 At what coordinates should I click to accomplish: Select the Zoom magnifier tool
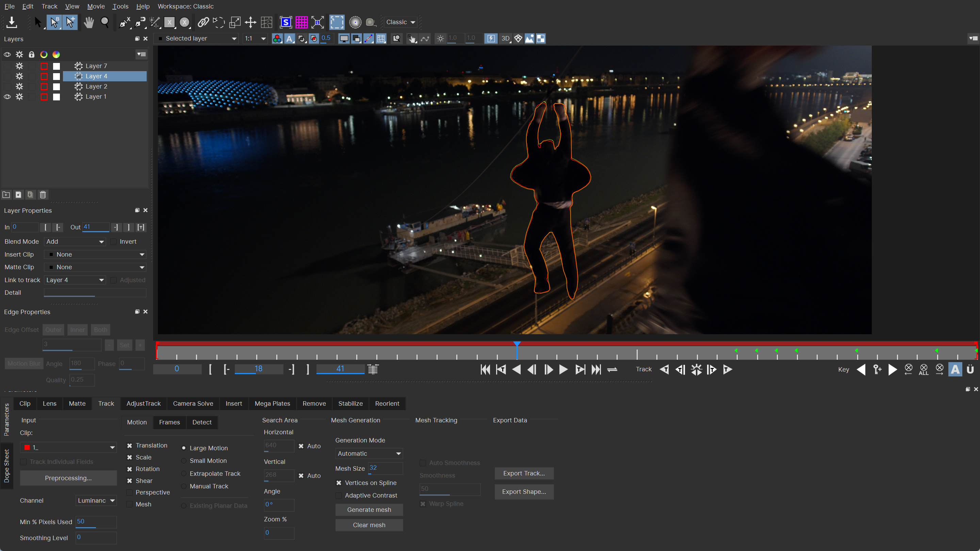point(104,22)
